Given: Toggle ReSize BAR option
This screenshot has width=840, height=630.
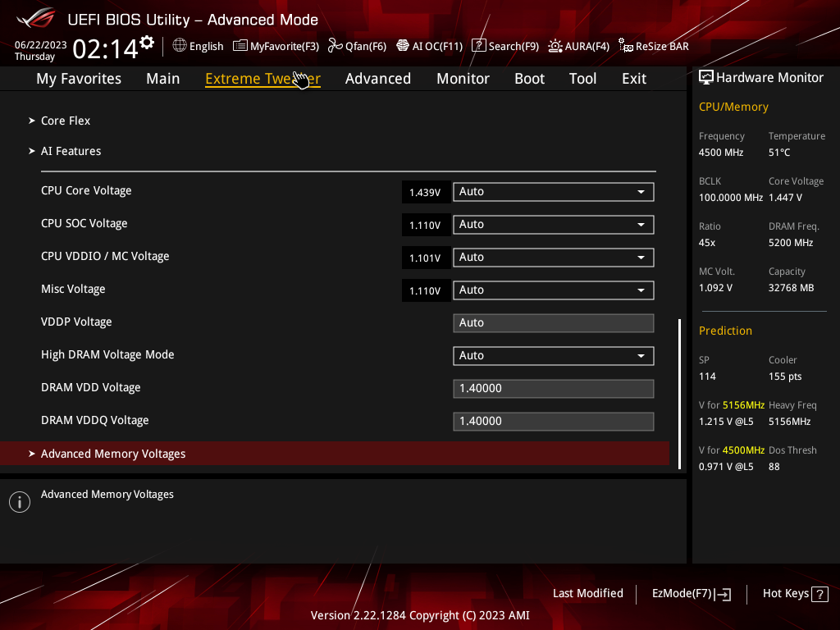Looking at the screenshot, I should point(654,46).
